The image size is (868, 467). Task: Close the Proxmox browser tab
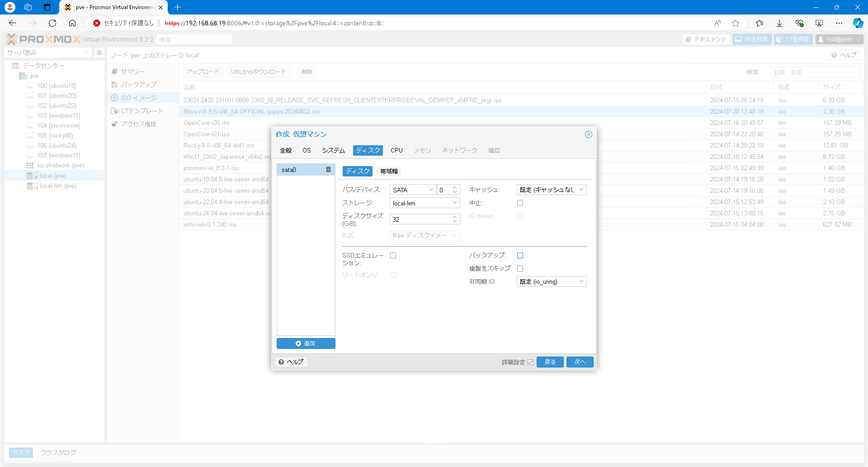pyautogui.click(x=160, y=7)
